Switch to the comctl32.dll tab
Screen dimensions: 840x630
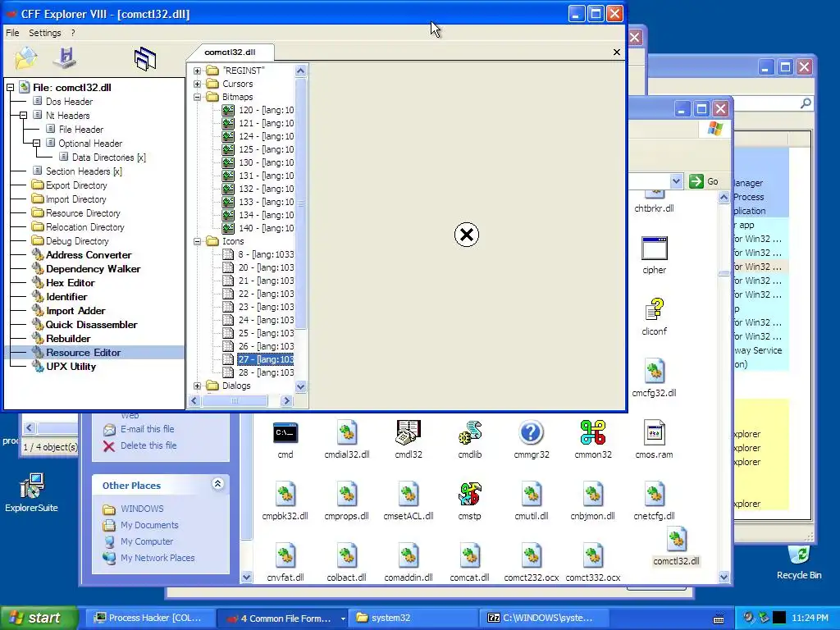point(230,52)
